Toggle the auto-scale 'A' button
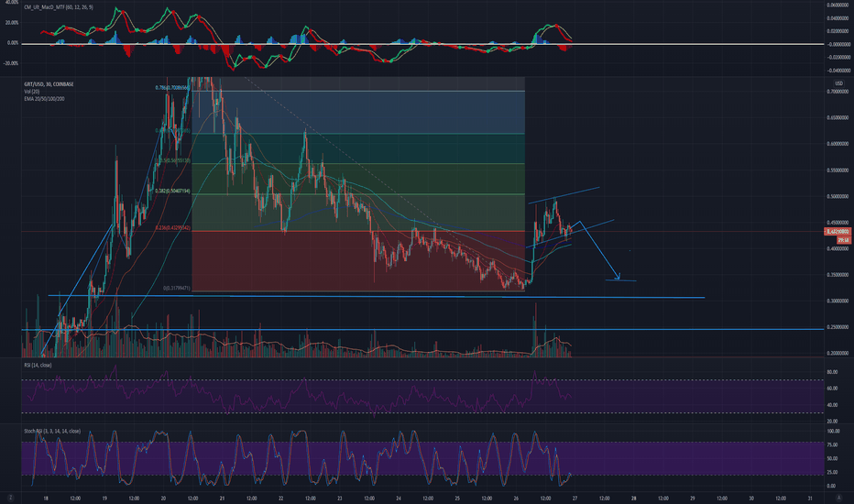 tap(838, 498)
